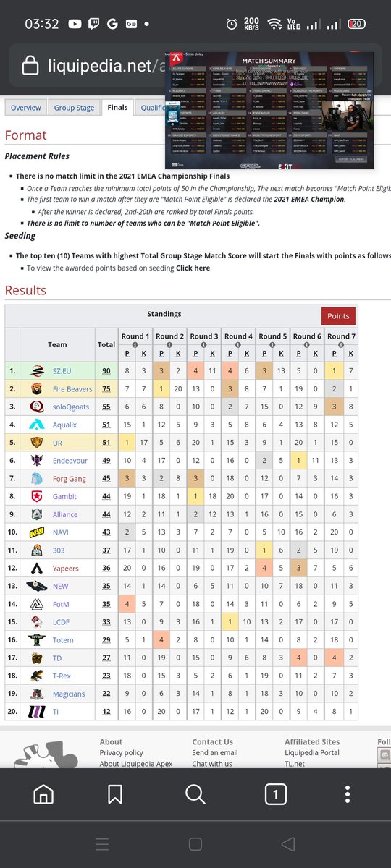Viewport: 391px width, 868px height.
Task: Tap the browser Home icon
Action: click(43, 795)
